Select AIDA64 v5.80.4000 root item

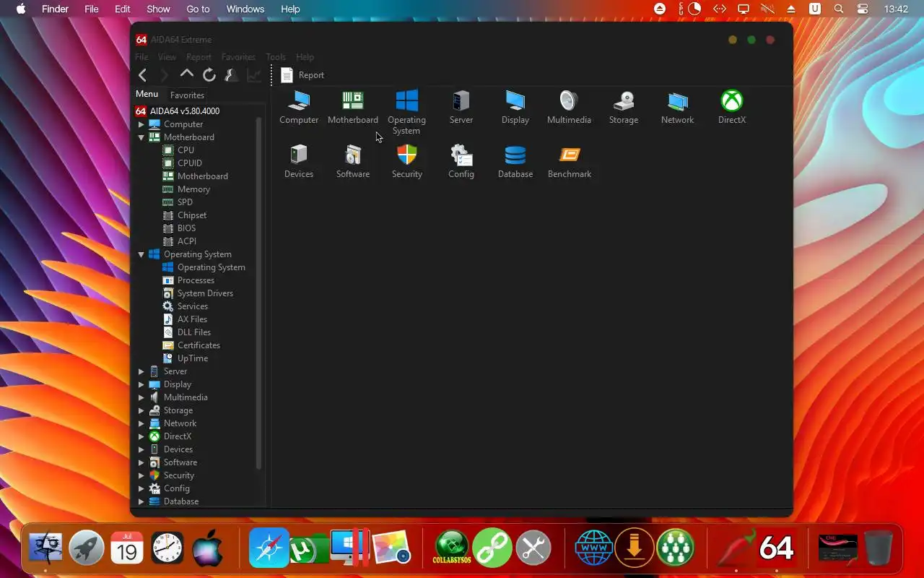[x=178, y=111]
